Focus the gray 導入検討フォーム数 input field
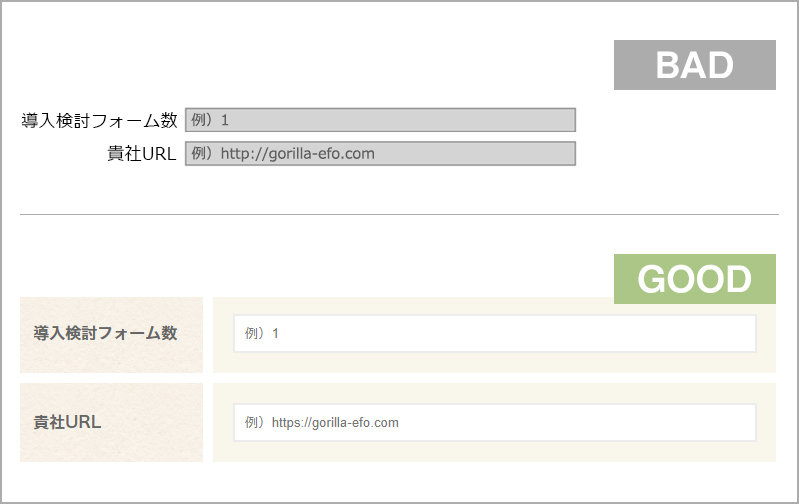Viewport: 799px width, 504px height. (380, 120)
